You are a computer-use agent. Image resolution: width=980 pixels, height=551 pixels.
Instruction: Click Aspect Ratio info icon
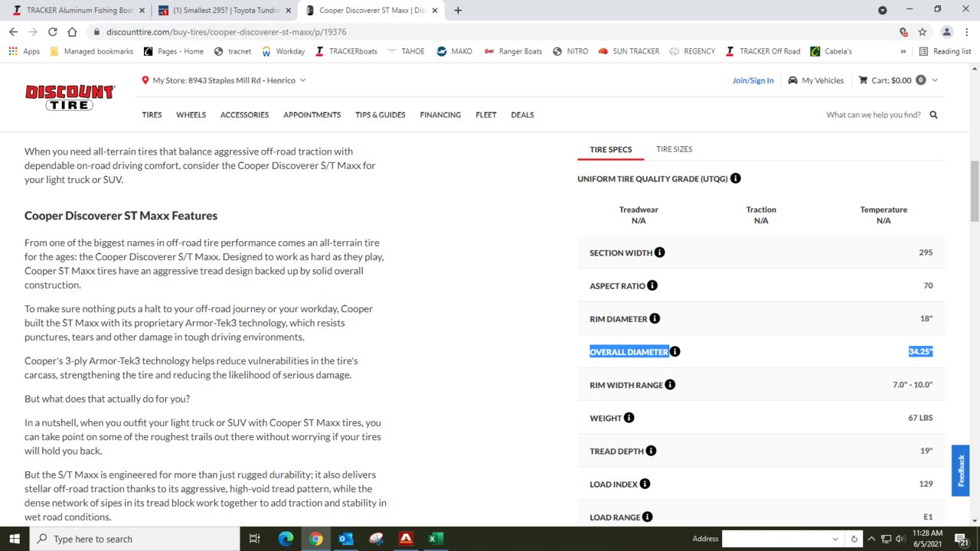[652, 285]
